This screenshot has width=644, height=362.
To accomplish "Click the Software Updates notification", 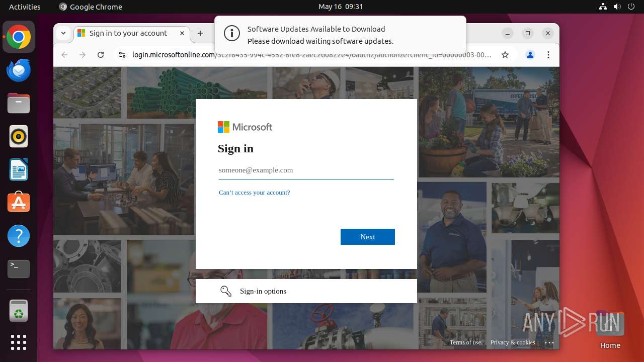I will (340, 35).
